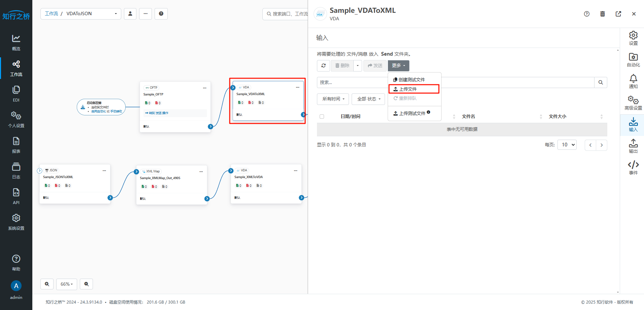Open the 事件 code events tab
644x310 pixels.
coord(633,168)
